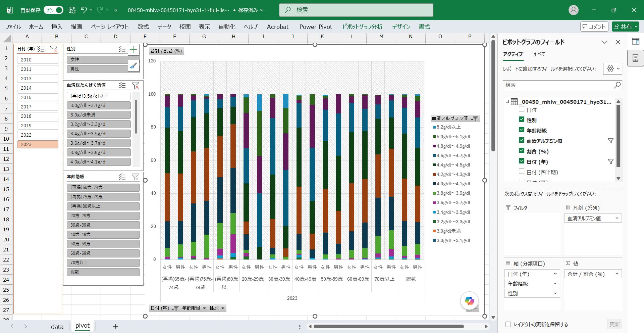
Task: Switch to the すべて fields tab
Action: coord(539,54)
